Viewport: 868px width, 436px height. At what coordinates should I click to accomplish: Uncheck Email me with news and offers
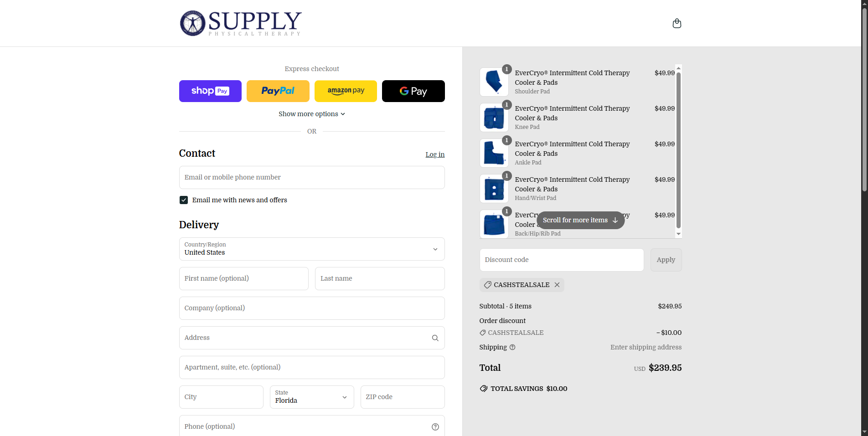click(x=184, y=200)
